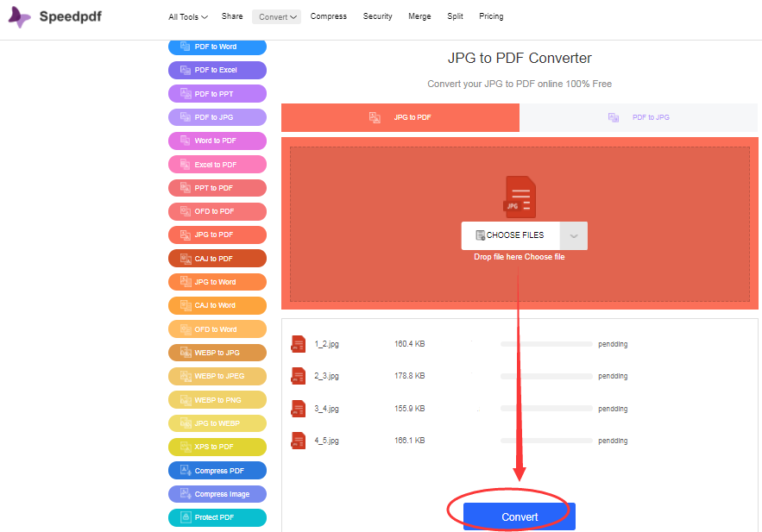Switch to the PDF to JPG tab
Image resolution: width=762 pixels, height=532 pixels.
click(639, 117)
